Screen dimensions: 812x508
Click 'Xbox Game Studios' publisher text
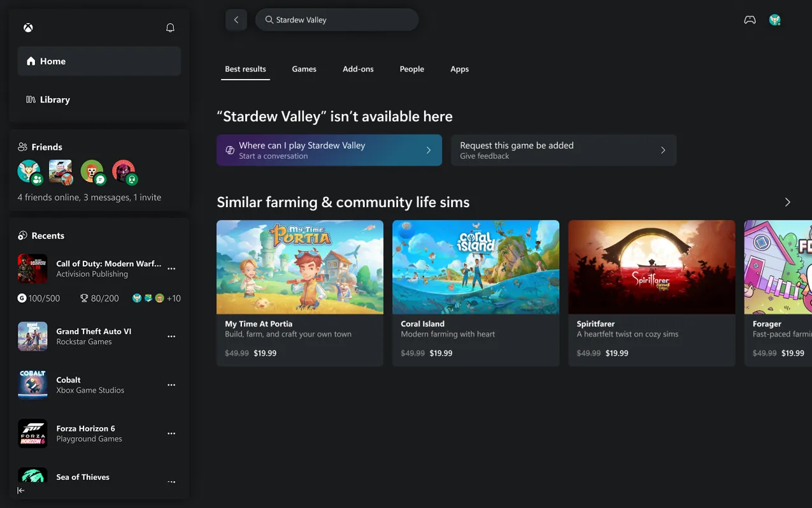[90, 390]
